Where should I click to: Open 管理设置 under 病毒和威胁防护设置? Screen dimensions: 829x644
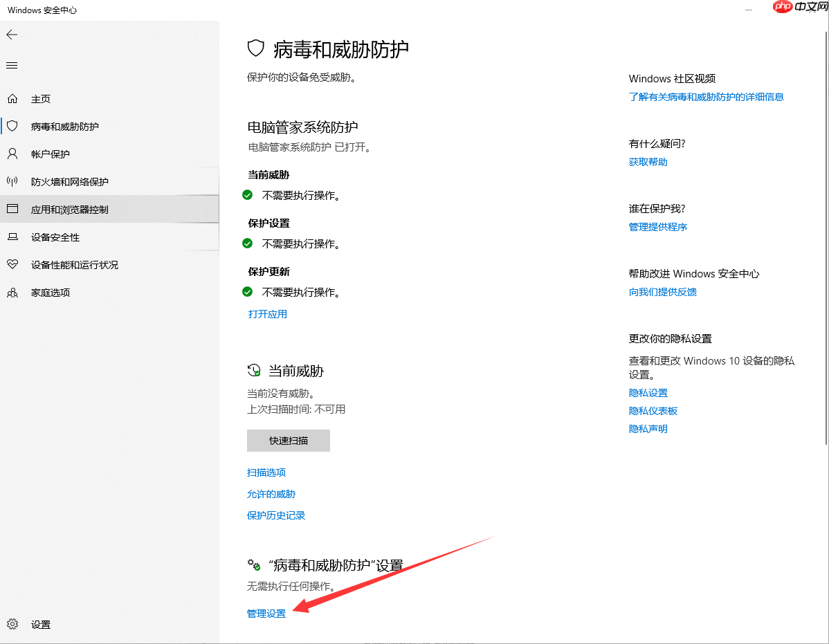(x=266, y=613)
